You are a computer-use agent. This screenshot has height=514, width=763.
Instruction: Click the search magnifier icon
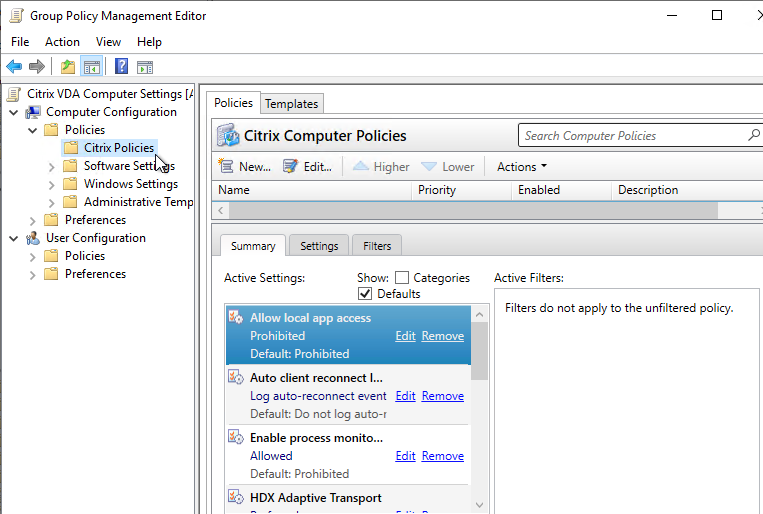(x=754, y=134)
